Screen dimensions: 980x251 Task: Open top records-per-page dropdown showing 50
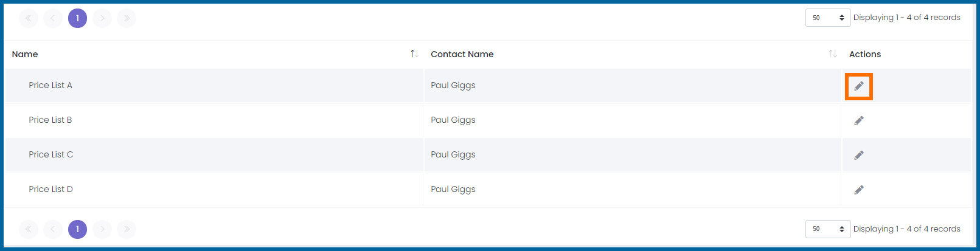828,18
